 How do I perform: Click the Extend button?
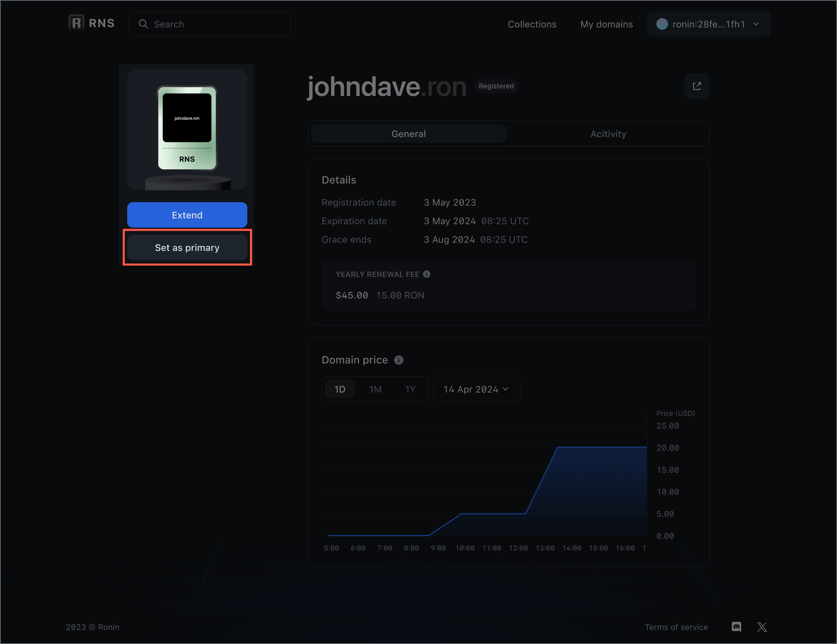(187, 215)
